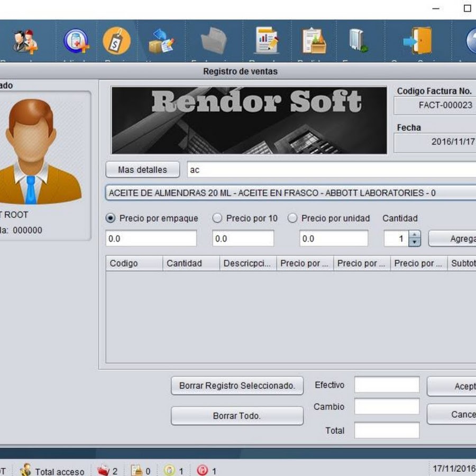476x476 pixels.
Task: Click the add users toolbar icon
Action: (24, 41)
